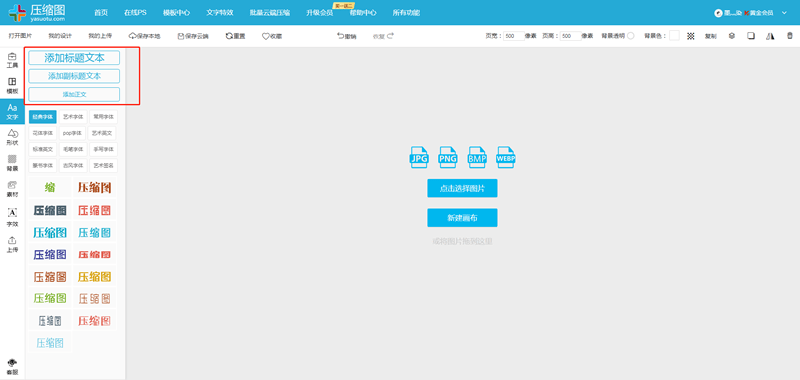The height and width of the screenshot is (380, 800).
Task: Click the trash delete icon in toolbar
Action: 790,36
